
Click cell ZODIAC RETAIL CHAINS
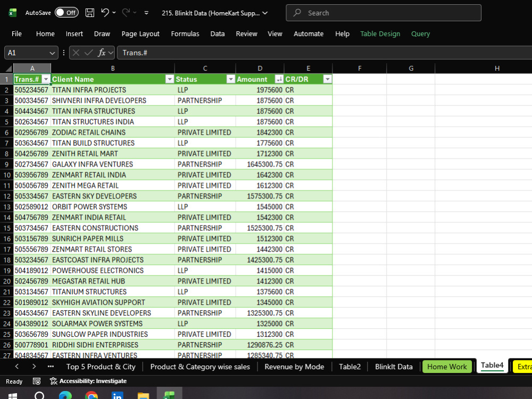(x=113, y=132)
